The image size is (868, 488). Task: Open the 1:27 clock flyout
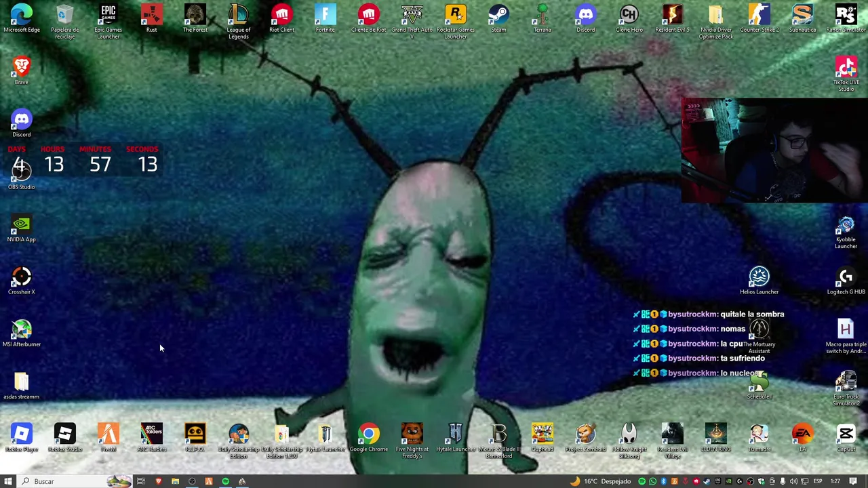835,481
